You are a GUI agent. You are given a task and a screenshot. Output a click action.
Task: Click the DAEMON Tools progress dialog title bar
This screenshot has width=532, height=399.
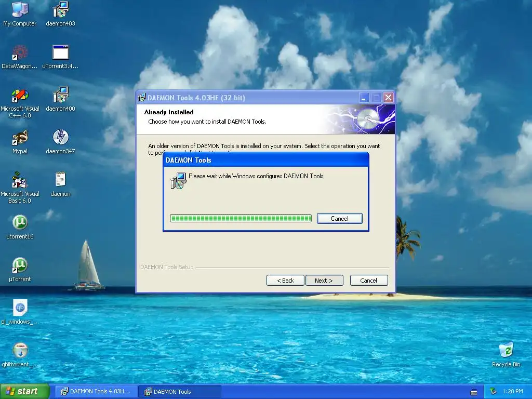[265, 160]
